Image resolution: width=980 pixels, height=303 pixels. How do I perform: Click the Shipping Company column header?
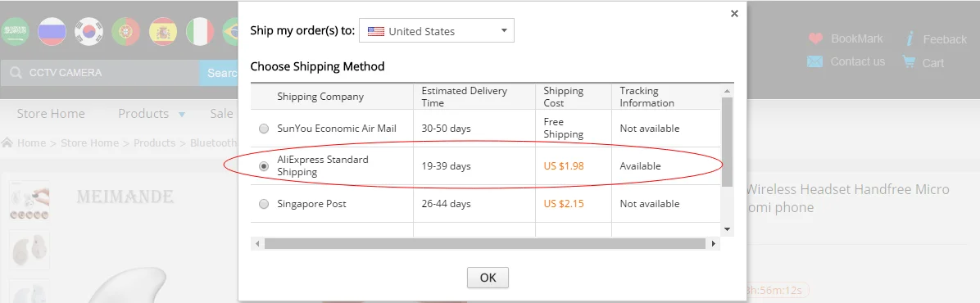pyautogui.click(x=320, y=97)
